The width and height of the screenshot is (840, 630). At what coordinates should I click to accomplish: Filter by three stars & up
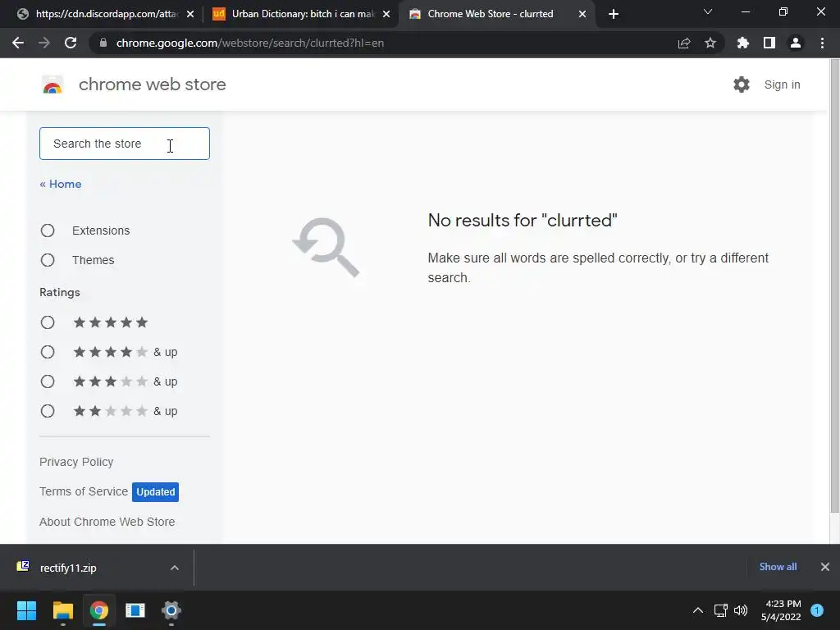tap(48, 381)
